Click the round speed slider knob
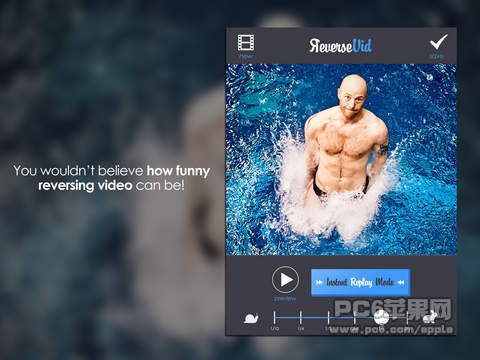Image resolution: width=480 pixels, height=360 pixels. pos(381,317)
